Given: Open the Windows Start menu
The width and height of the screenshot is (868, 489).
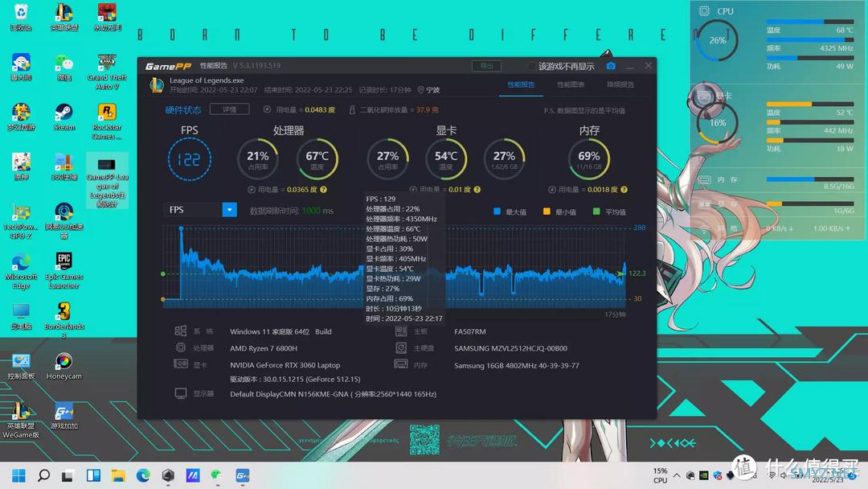Looking at the screenshot, I should [x=18, y=475].
